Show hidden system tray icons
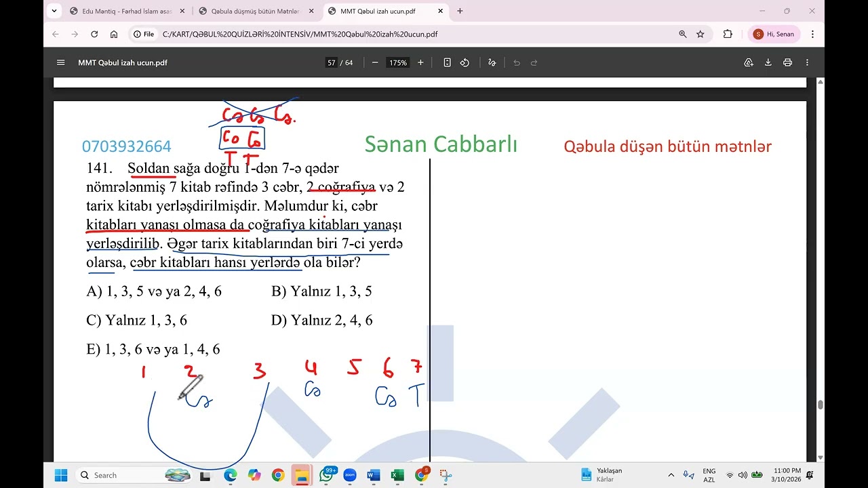 [671, 475]
